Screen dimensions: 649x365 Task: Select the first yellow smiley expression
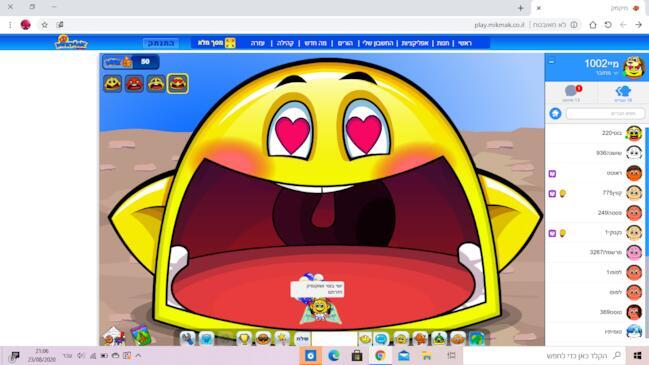pos(113,84)
